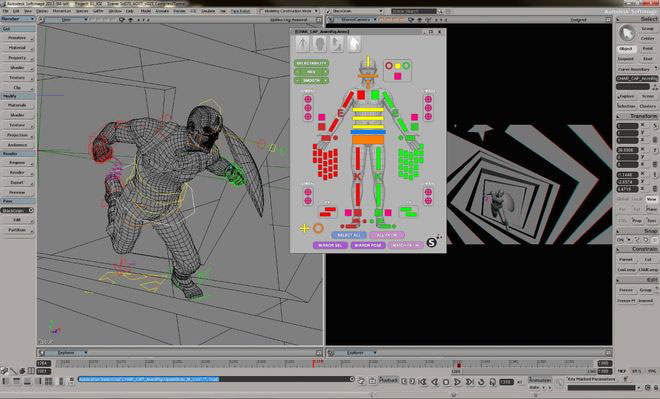Viewport: 660px width, 399px height.
Task: Open the Render toolbar dropdown
Action: click(18, 19)
